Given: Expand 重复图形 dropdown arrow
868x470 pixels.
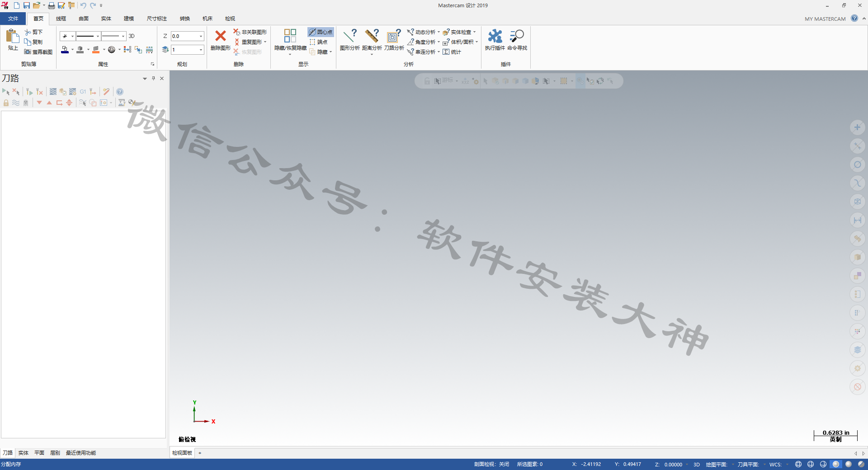Looking at the screenshot, I should 265,42.
